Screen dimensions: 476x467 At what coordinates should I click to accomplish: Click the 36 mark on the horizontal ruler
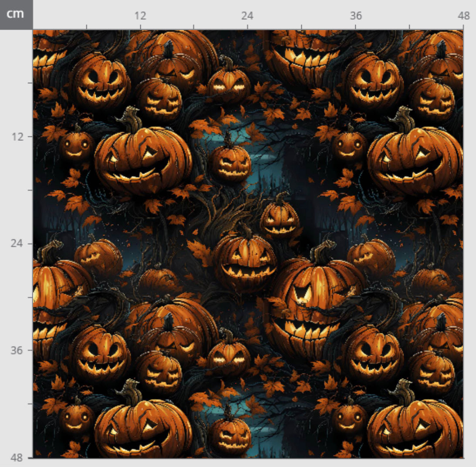tap(356, 16)
